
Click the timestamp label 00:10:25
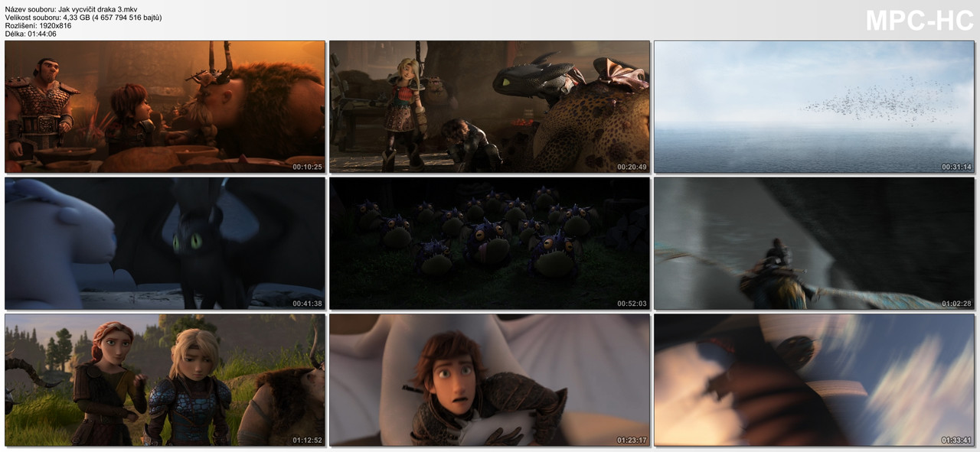pos(307,167)
